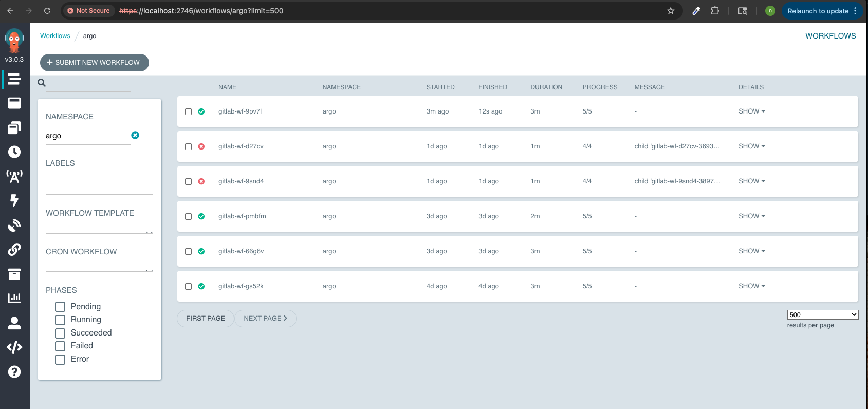Open the gitlab-wf-pmbfm workflow
Image resolution: width=868 pixels, height=409 pixels.
coord(242,216)
